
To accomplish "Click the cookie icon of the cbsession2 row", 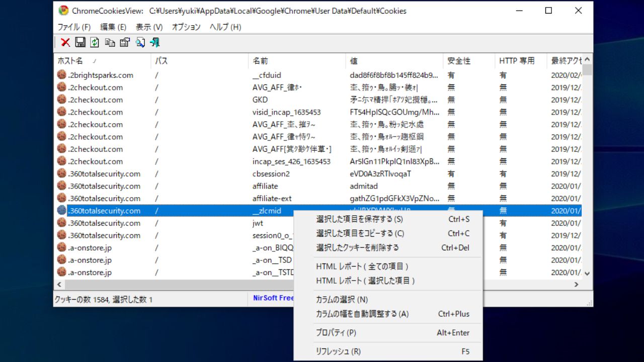I will coord(61,173).
